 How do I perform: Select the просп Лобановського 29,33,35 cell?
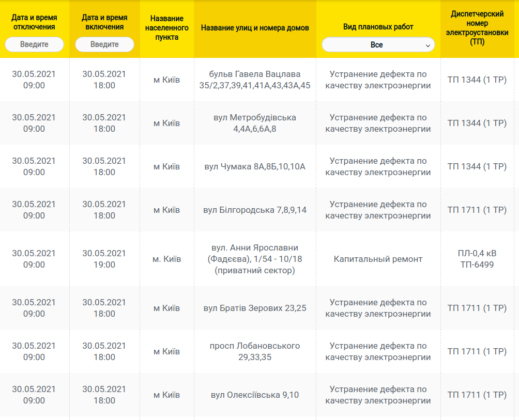255,351
